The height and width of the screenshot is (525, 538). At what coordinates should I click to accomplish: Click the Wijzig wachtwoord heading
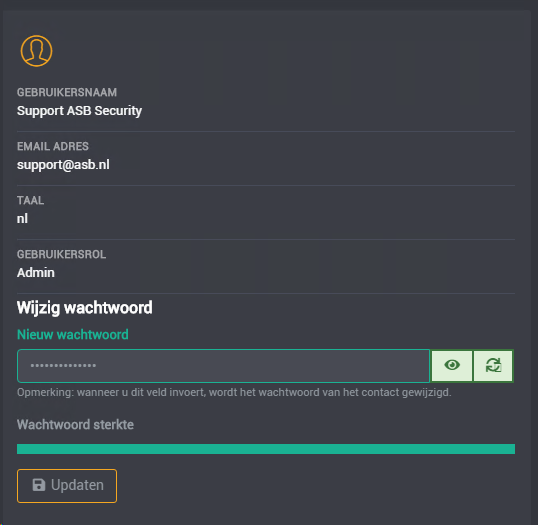(x=85, y=308)
